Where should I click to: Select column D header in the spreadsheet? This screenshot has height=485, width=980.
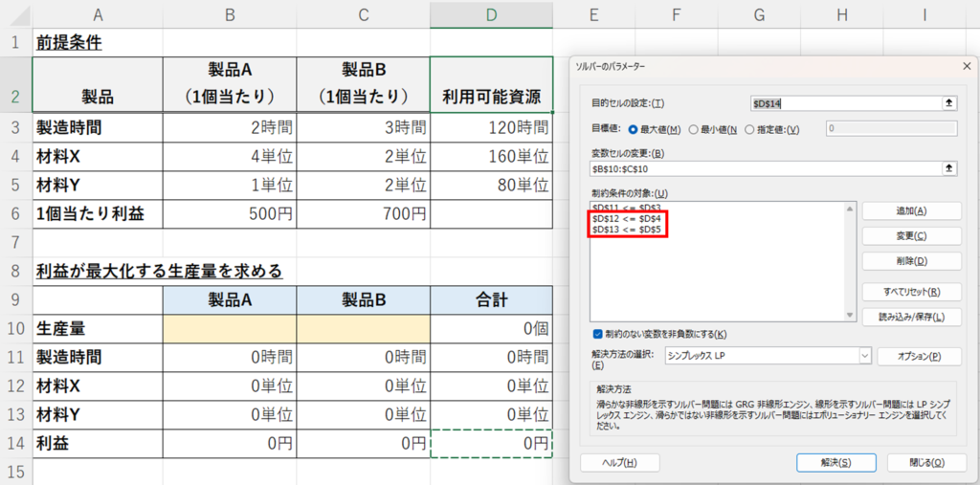pyautogui.click(x=491, y=14)
